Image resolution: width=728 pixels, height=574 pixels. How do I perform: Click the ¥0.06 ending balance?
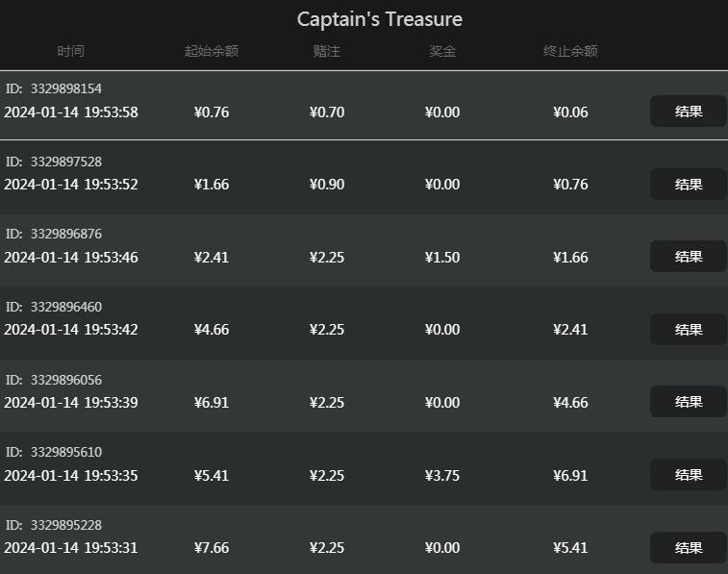coord(570,112)
